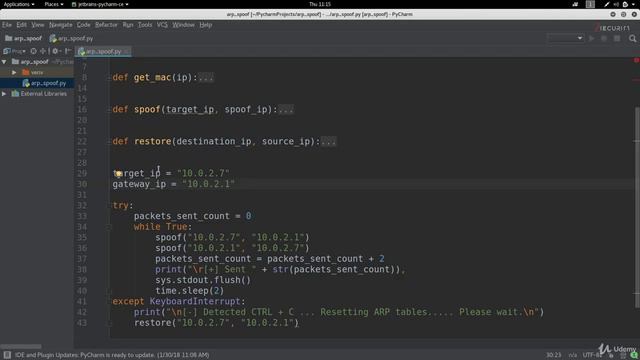Select venv folder in project tree
The height and width of the screenshot is (360, 640).
coord(33,72)
